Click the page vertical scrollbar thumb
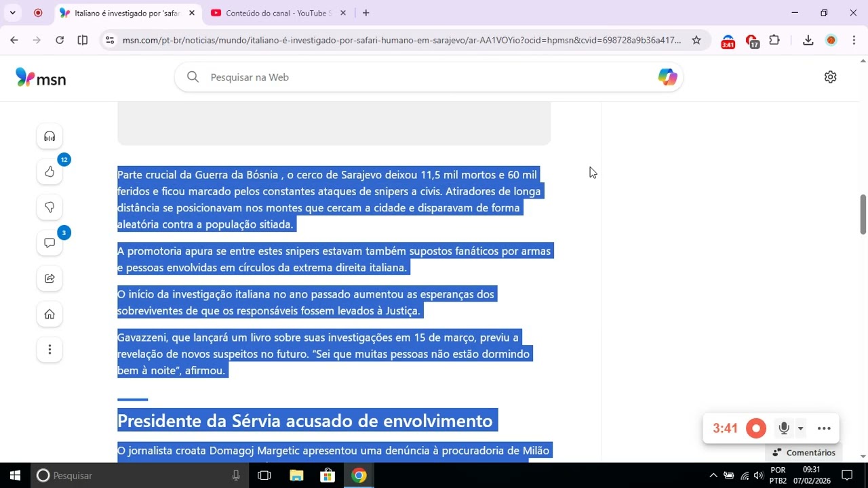Image resolution: width=868 pixels, height=488 pixels. [x=863, y=214]
